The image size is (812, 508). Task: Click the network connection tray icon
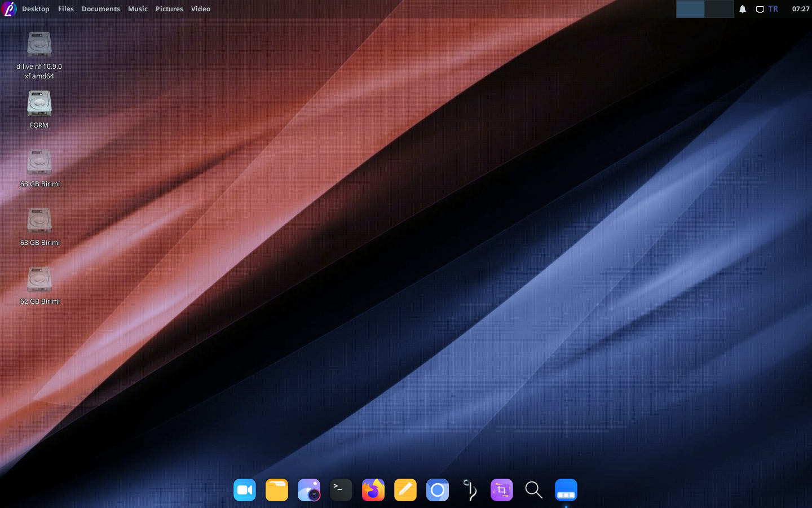click(x=760, y=9)
